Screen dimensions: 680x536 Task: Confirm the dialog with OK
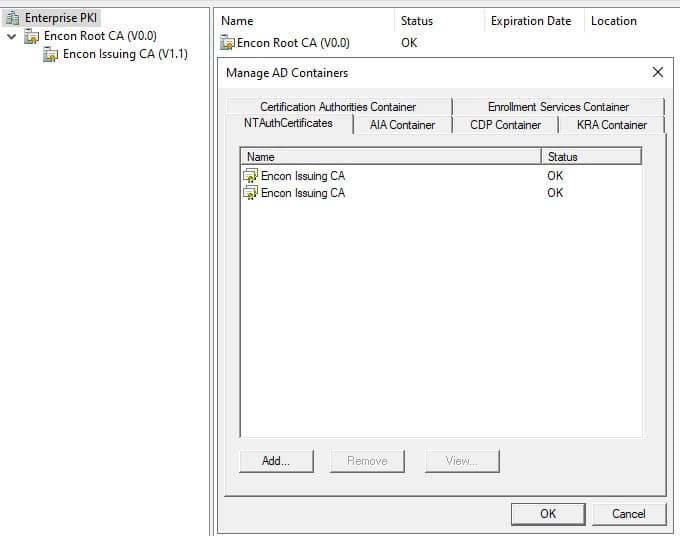coord(548,513)
